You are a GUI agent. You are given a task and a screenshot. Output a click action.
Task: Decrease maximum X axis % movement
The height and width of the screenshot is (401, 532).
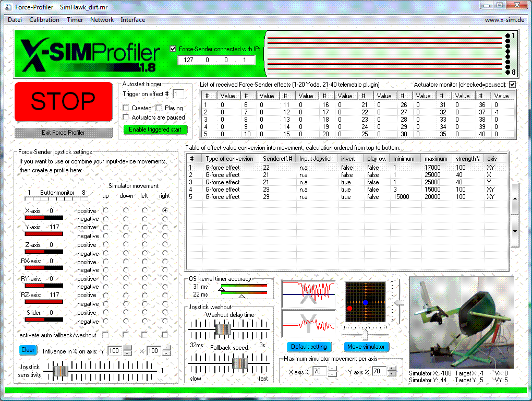point(332,374)
